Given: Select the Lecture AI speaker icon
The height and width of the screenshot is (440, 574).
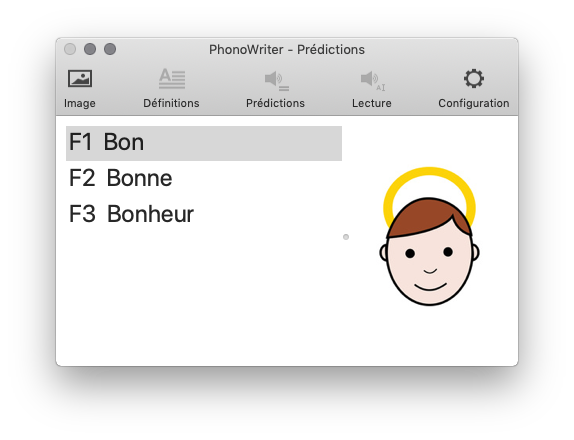Looking at the screenshot, I should (x=372, y=81).
